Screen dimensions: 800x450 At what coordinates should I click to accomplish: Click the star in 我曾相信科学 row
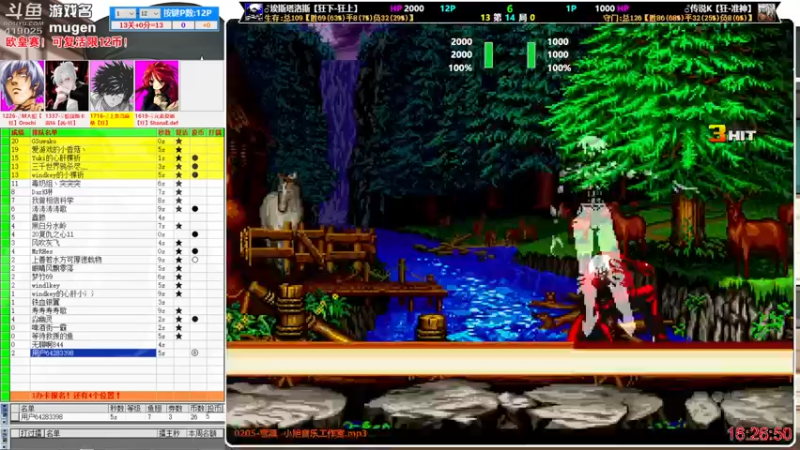coord(179,201)
